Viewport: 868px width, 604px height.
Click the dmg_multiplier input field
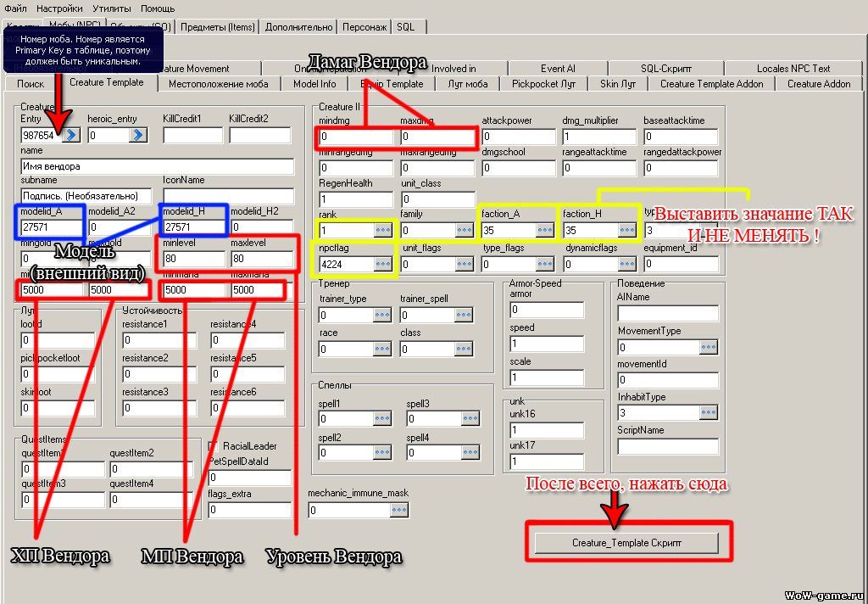coord(599,137)
